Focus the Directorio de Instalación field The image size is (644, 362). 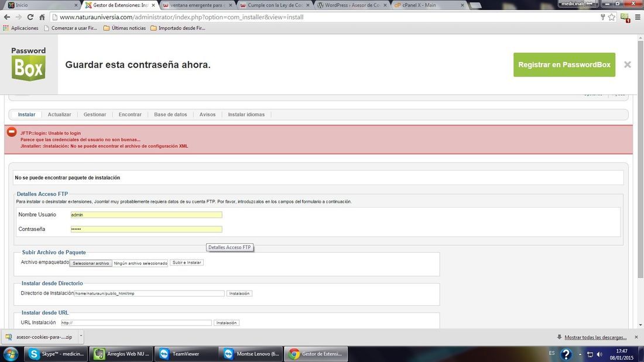coord(149,294)
